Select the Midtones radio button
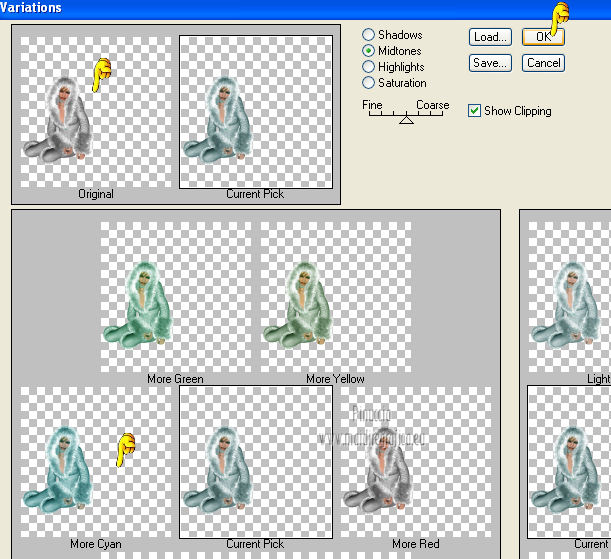611x559 pixels. point(368,51)
